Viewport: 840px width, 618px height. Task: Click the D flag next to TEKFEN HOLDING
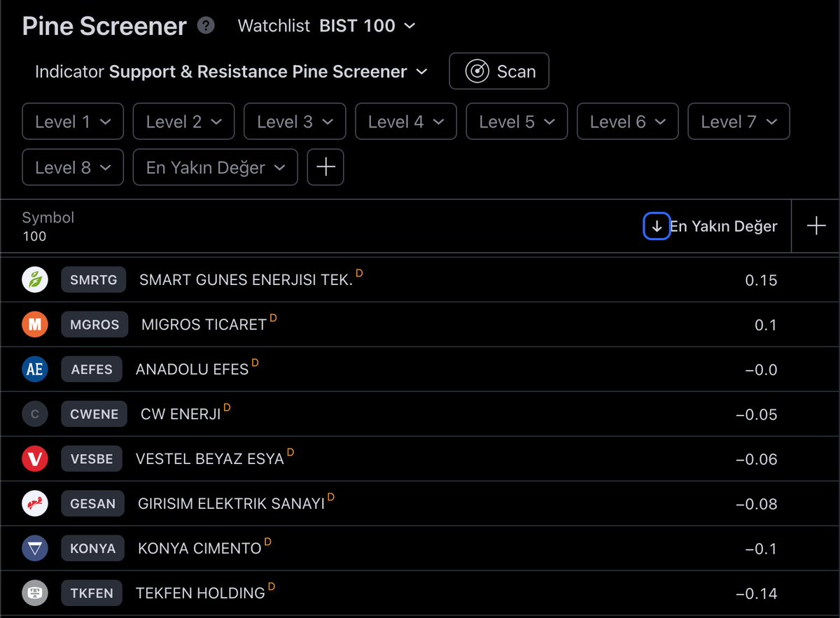pyautogui.click(x=271, y=586)
